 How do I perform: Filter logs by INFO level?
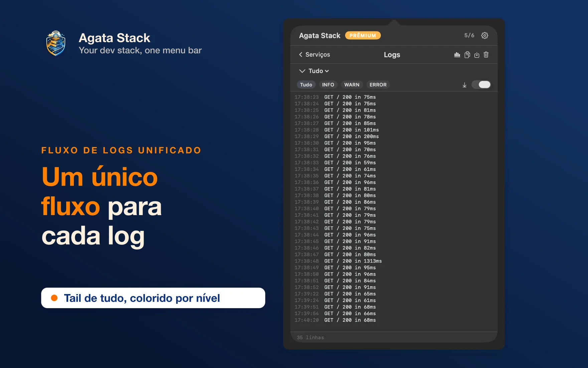[x=328, y=85]
